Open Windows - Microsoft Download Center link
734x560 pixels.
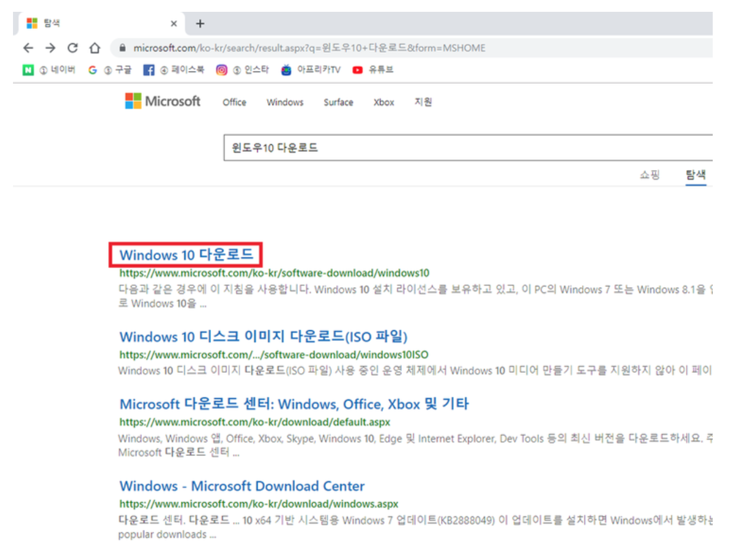(242, 486)
